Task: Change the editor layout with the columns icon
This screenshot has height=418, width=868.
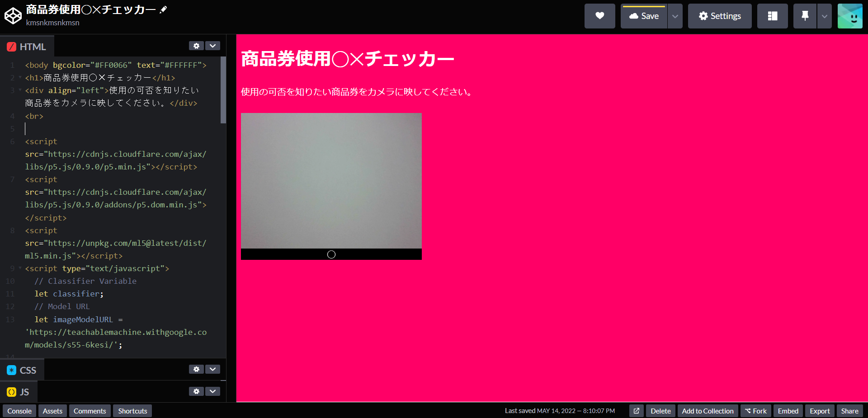Action: [x=772, y=16]
